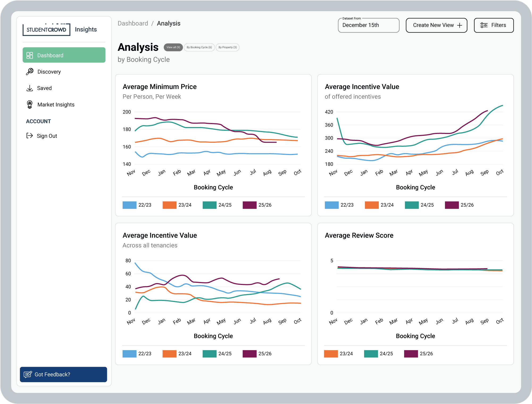Toggle the 22/23 series in Average Minimum Price legend

pos(138,205)
